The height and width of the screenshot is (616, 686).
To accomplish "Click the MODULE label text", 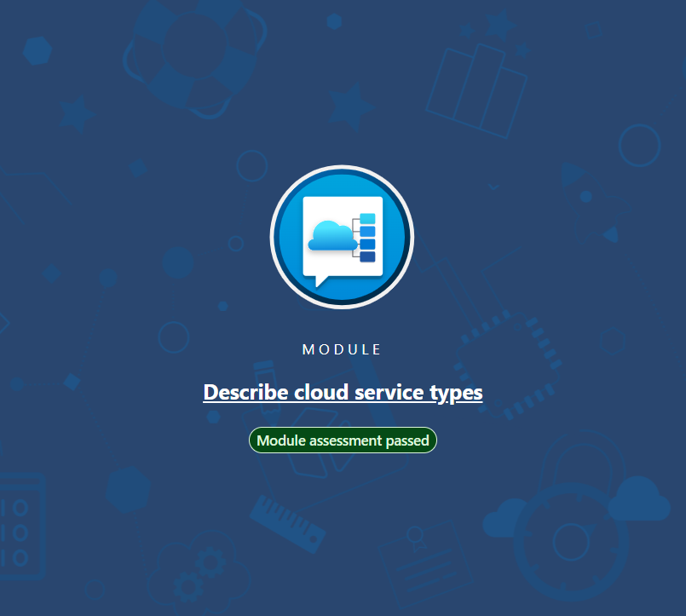I will (x=342, y=349).
